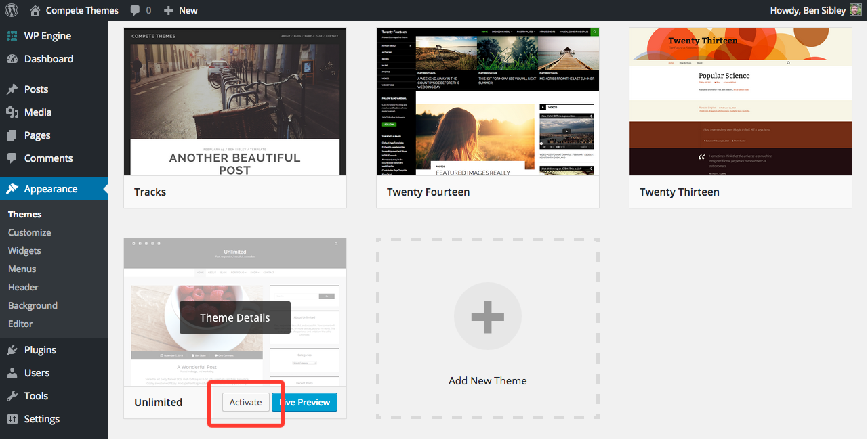Open the Settings menu

tap(41, 419)
